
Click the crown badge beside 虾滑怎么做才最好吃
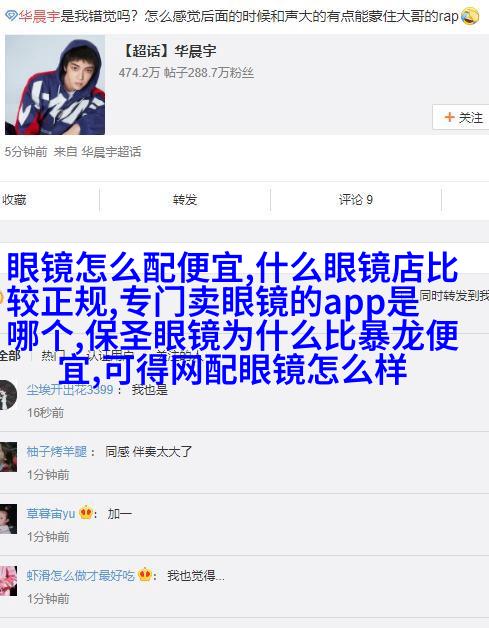(x=145, y=575)
